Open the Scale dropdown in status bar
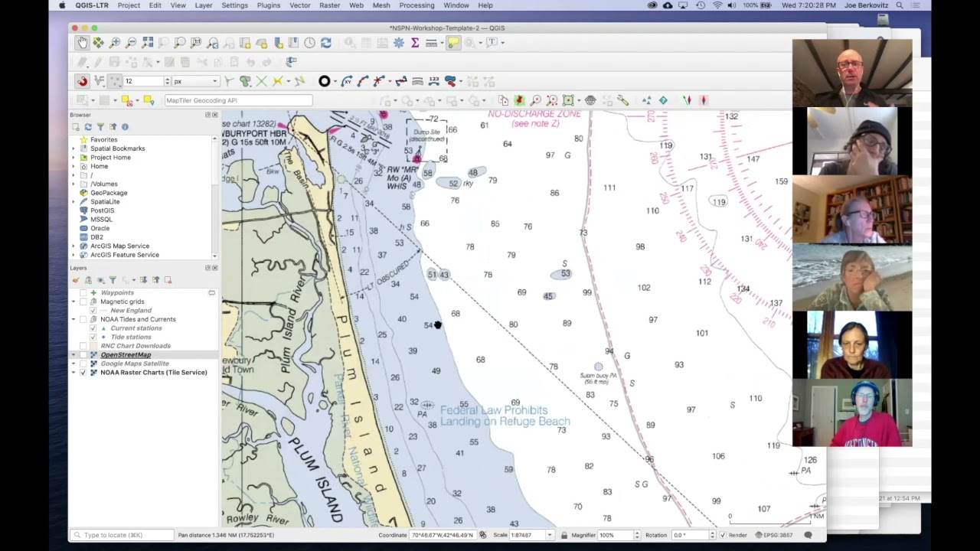This screenshot has width=980, height=551. 549,535
